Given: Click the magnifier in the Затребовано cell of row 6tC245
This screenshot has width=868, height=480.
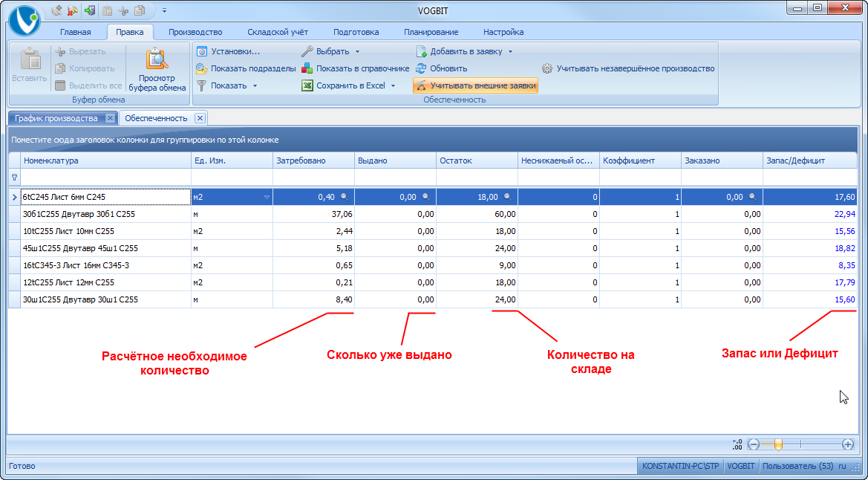Looking at the screenshot, I should click(x=345, y=197).
